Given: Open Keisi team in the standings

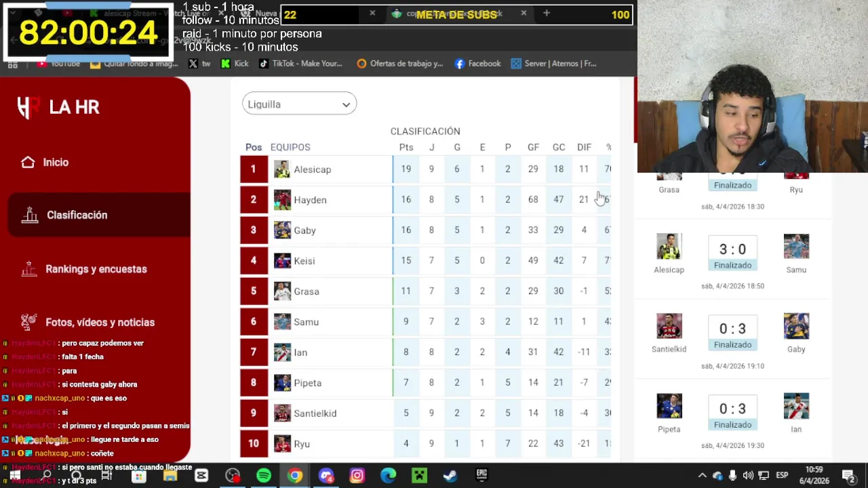Looking at the screenshot, I should click(x=304, y=261).
